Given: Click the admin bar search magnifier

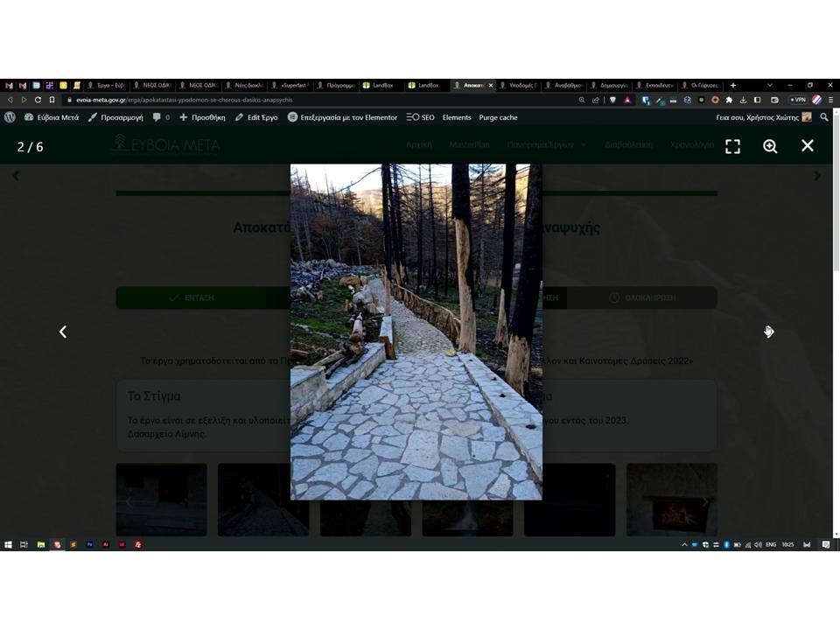Looking at the screenshot, I should click(x=824, y=117).
